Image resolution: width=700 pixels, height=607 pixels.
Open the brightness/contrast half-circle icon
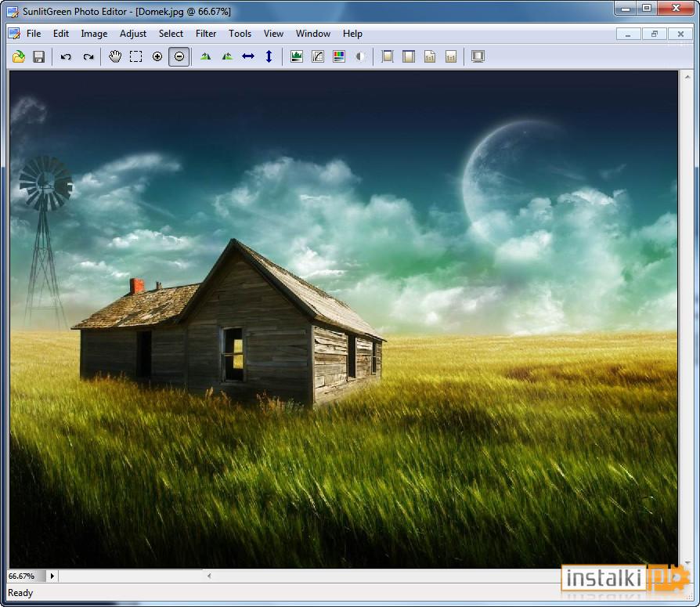pos(360,56)
